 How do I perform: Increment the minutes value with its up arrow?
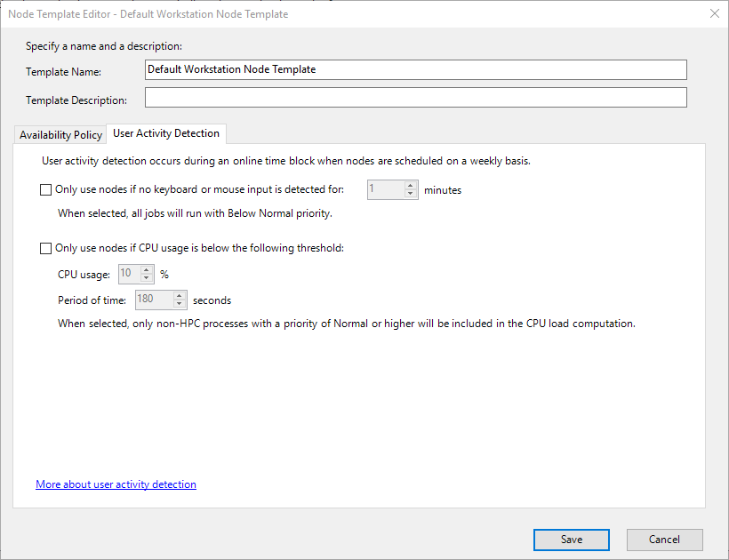[411, 186]
